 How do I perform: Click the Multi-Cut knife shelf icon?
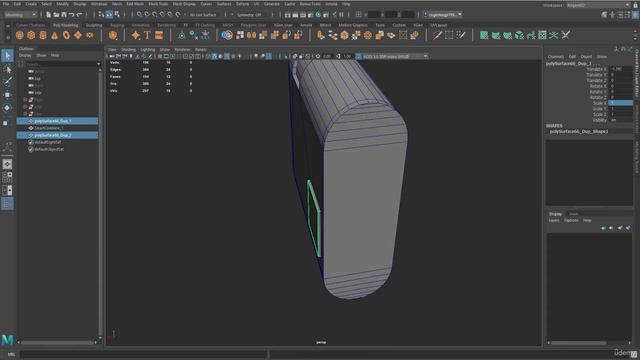pyautogui.click(x=437, y=35)
